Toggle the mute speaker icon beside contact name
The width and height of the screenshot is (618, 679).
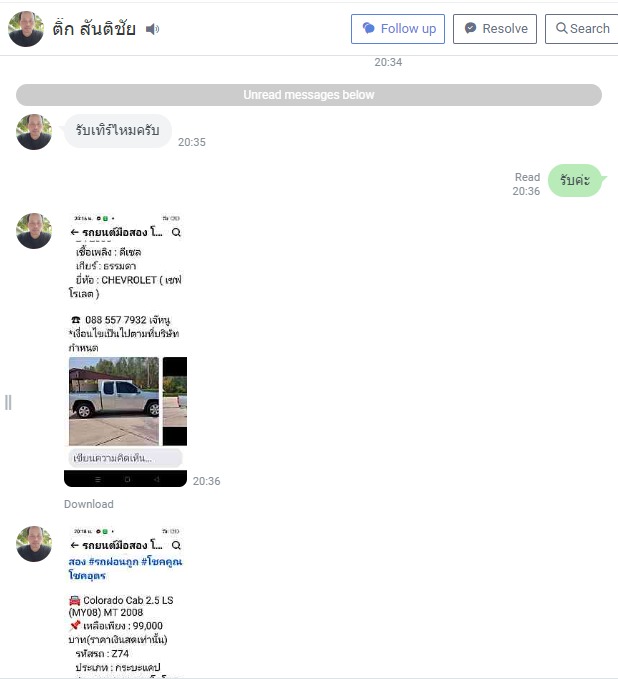coord(152,29)
